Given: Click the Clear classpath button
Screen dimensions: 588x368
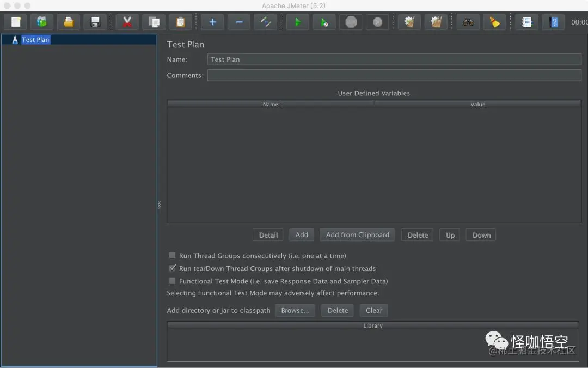Looking at the screenshot, I should [374, 311].
